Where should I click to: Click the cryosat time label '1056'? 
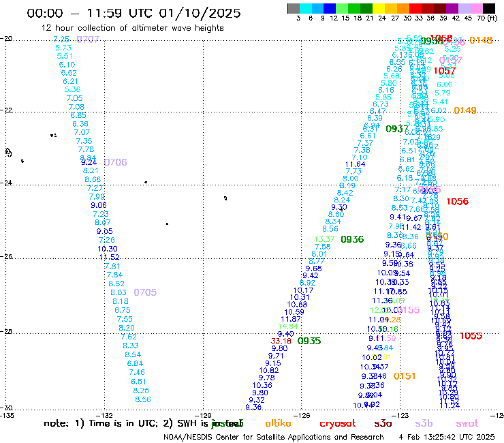click(458, 202)
